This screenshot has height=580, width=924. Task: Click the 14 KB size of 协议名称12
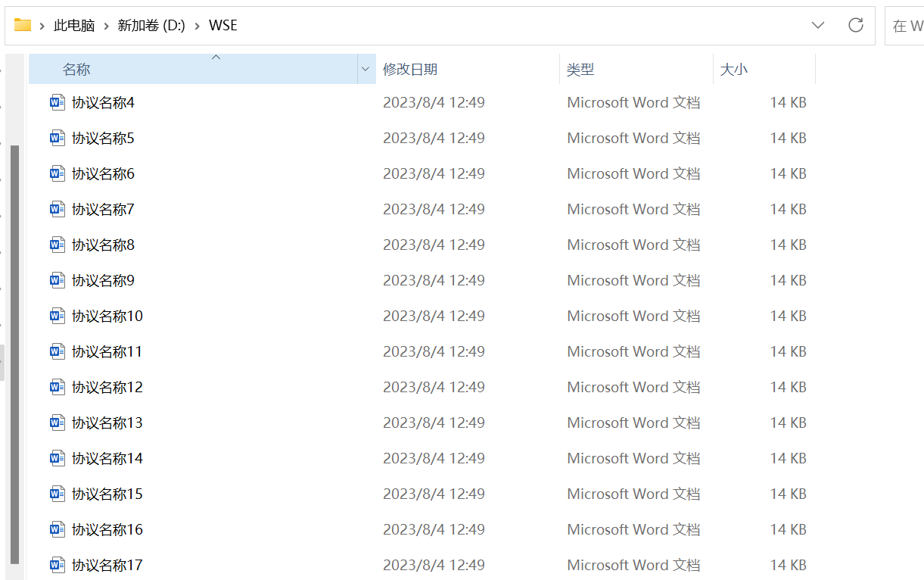point(789,387)
